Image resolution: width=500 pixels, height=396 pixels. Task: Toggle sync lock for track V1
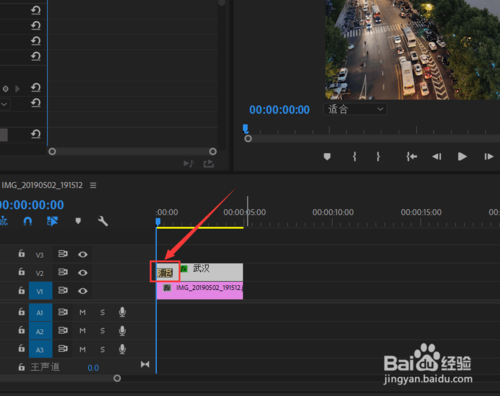[x=63, y=291]
